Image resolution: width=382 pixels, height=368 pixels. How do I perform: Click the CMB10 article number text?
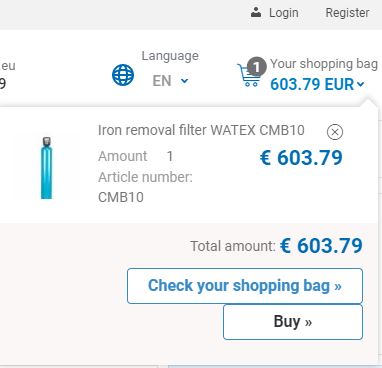coord(121,197)
